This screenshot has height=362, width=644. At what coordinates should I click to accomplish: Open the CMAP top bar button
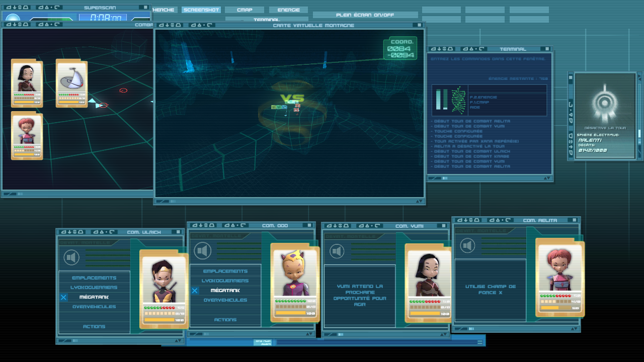pyautogui.click(x=245, y=10)
